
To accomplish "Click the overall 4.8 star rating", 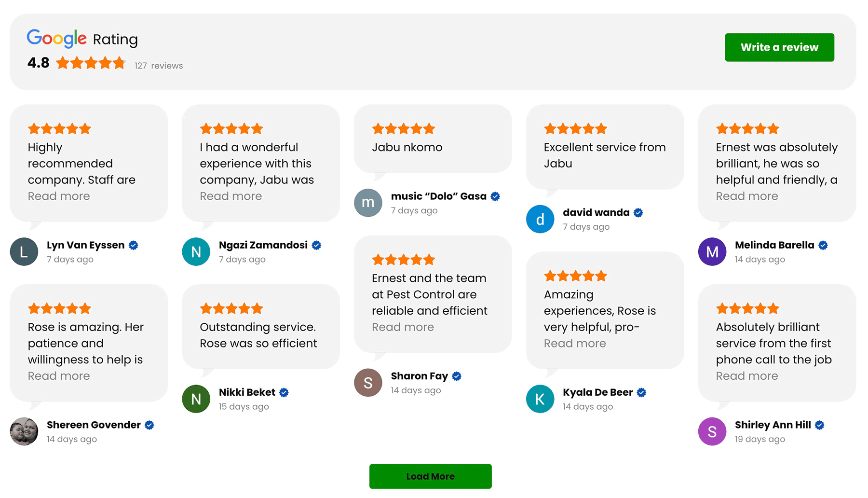I will [x=91, y=63].
